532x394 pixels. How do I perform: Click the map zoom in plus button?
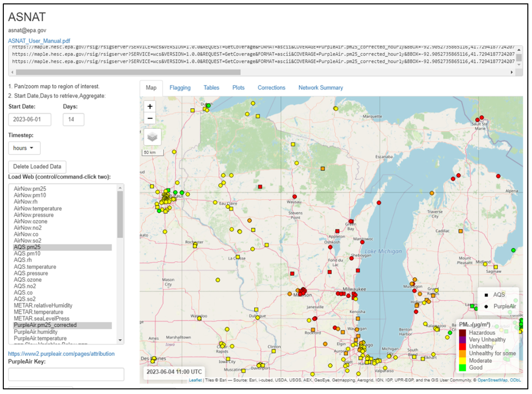(150, 106)
